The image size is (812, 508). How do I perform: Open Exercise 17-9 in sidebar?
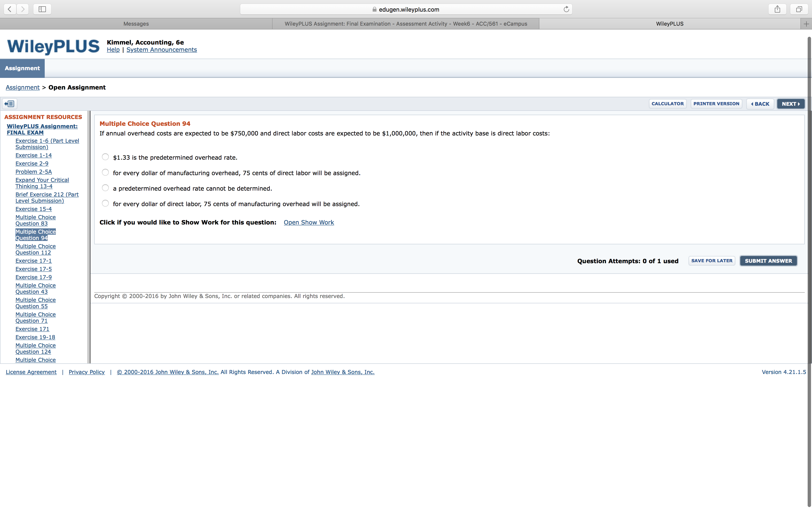pyautogui.click(x=34, y=277)
